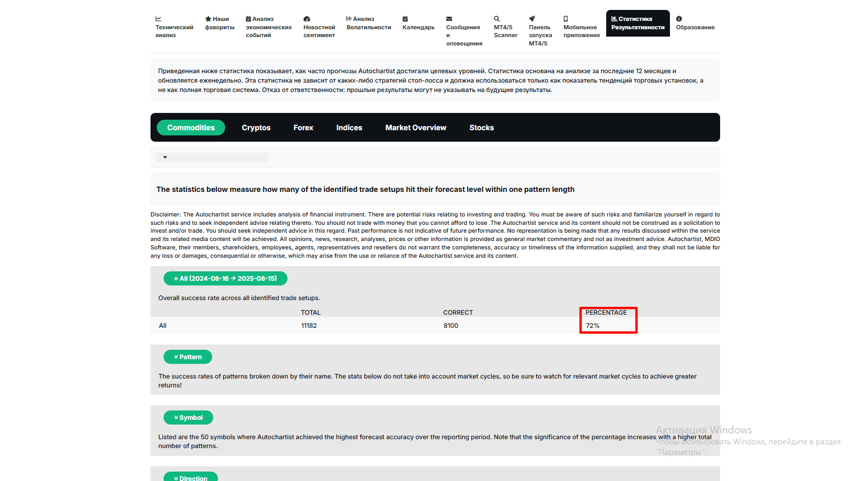
Task: Open Панель запуска MT4/5 rocket icon
Action: (532, 19)
